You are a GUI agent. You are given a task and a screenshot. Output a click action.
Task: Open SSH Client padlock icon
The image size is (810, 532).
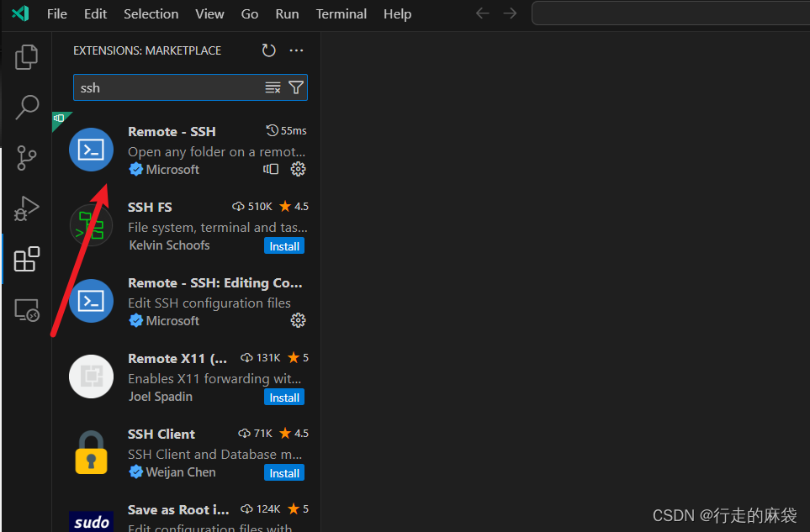tap(92, 452)
